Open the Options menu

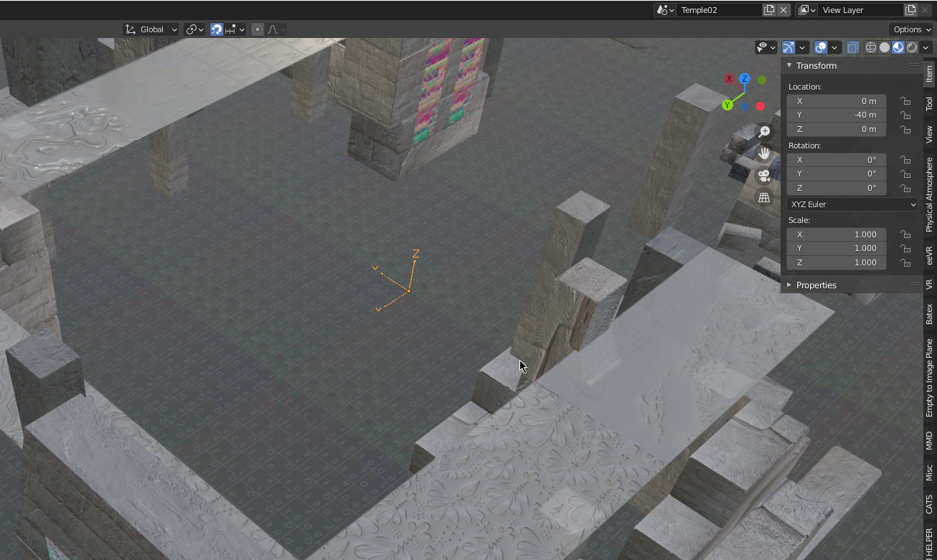910,29
